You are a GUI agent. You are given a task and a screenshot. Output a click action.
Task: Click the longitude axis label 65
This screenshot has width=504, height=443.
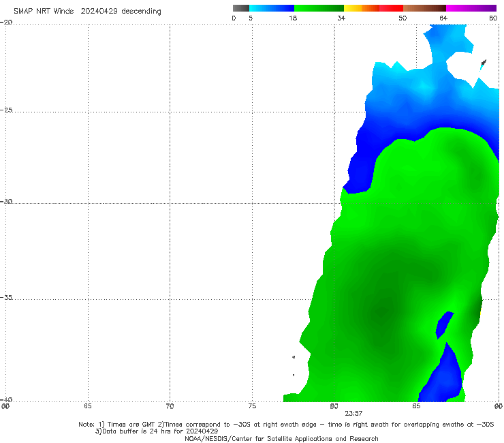pyautogui.click(x=88, y=406)
